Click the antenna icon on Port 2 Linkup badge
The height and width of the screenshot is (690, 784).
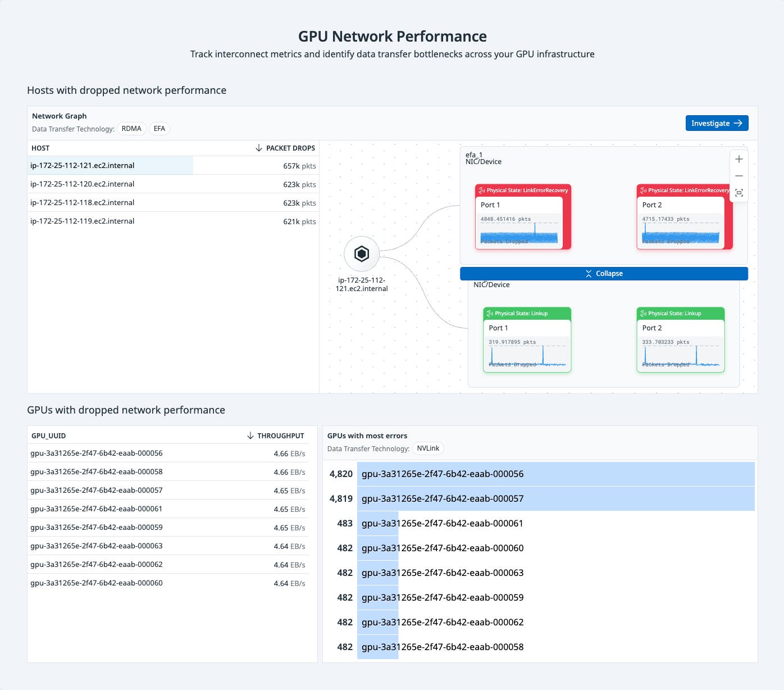click(x=642, y=314)
